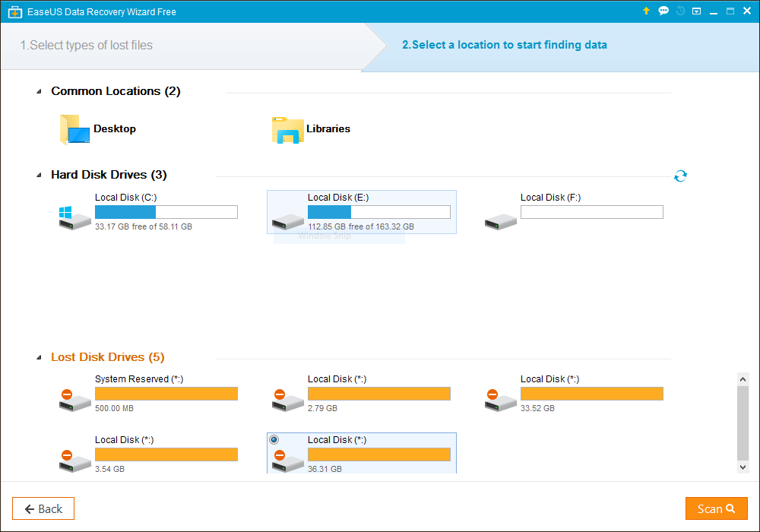This screenshot has height=532, width=760.
Task: Click the 3.54 GB lost drive icon
Action: click(x=74, y=461)
